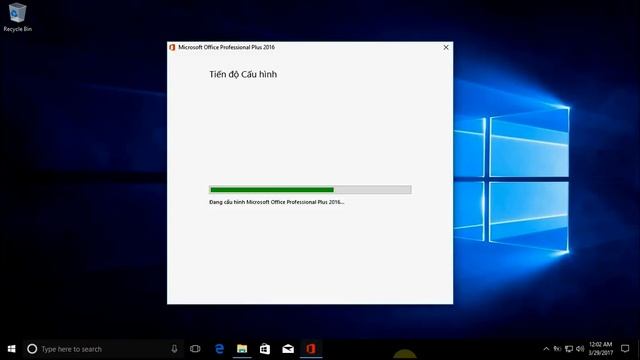Open the network status tray icon

[x=569, y=349]
